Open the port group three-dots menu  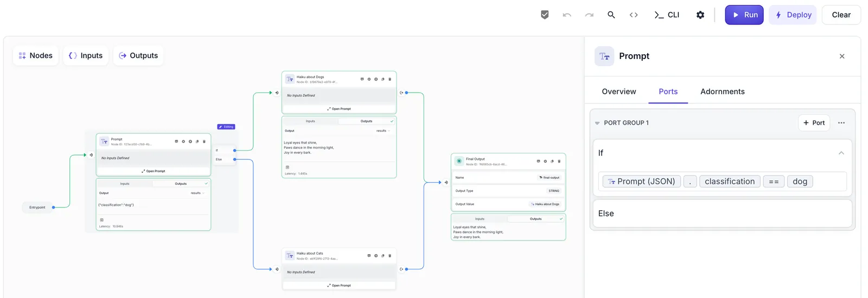coord(841,123)
